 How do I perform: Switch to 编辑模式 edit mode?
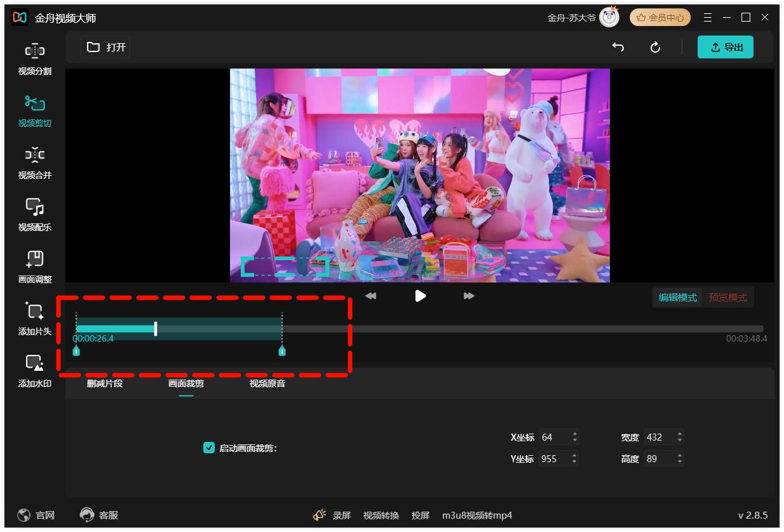tap(677, 298)
